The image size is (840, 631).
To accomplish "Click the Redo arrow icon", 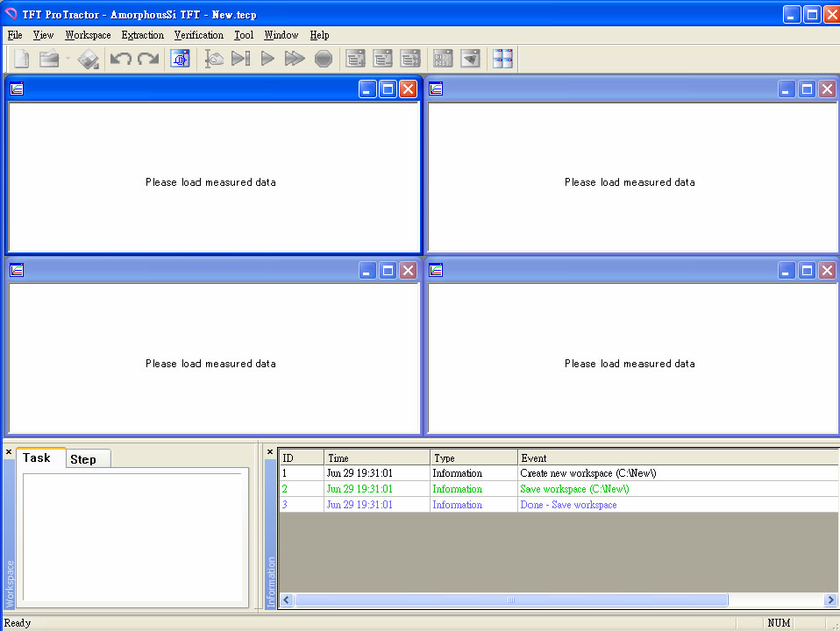I will coord(147,59).
